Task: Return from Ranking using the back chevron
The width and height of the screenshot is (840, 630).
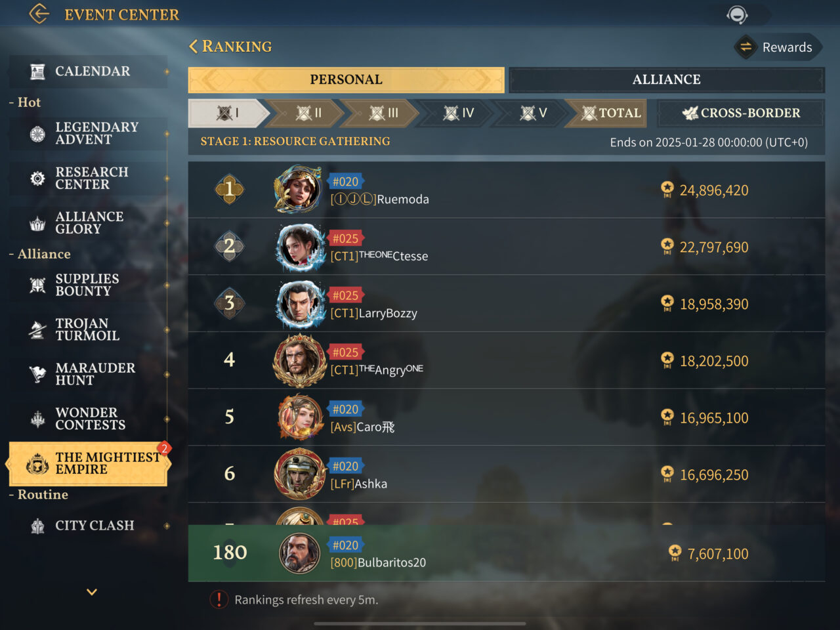Action: click(x=193, y=46)
